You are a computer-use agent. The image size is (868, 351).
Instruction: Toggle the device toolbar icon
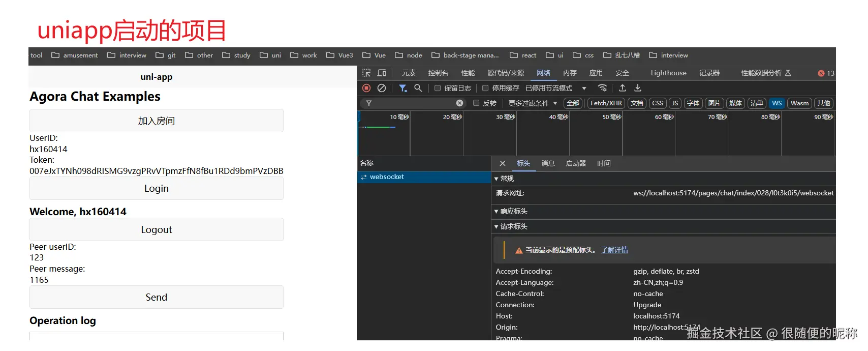point(382,73)
